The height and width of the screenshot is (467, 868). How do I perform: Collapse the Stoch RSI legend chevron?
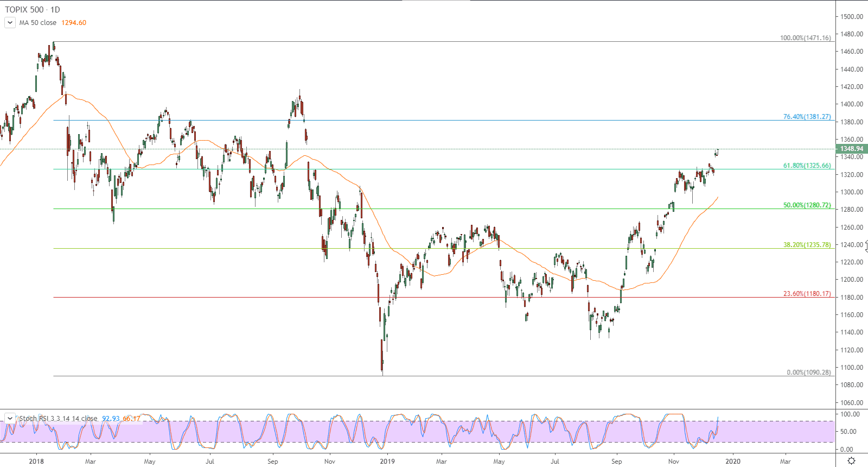[10, 418]
